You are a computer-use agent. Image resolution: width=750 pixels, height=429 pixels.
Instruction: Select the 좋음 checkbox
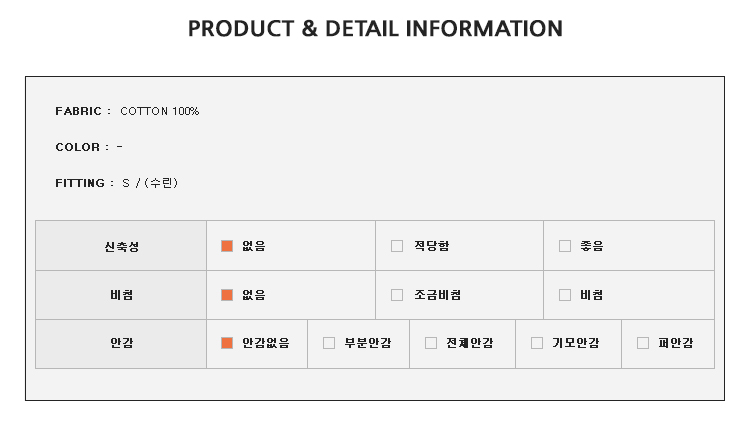[564, 246]
